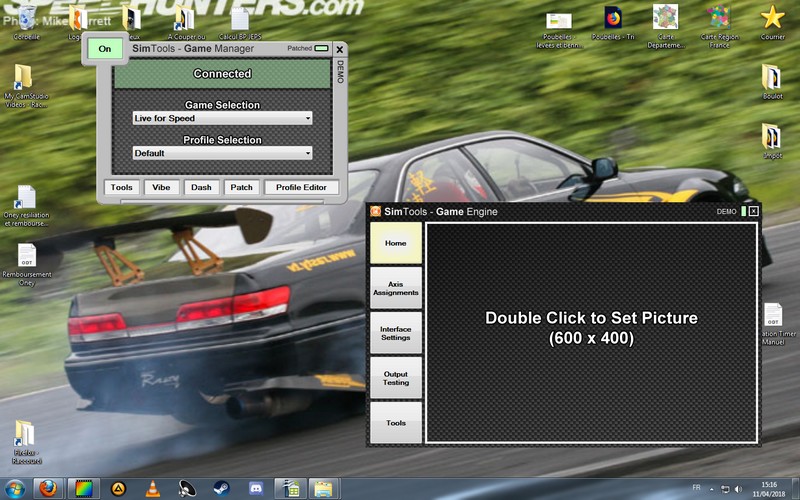Select the Home tab in Game Engine
The height and width of the screenshot is (500, 800).
[x=396, y=243]
